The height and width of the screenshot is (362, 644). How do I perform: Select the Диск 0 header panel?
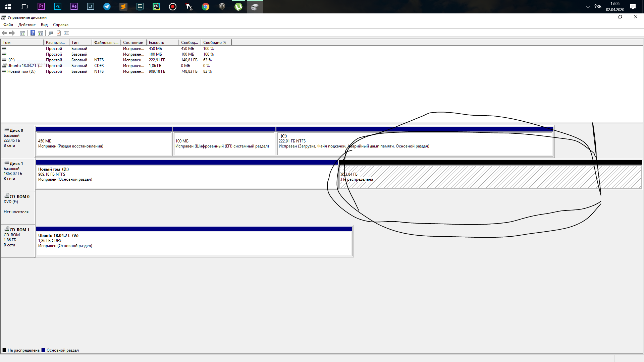(18, 141)
